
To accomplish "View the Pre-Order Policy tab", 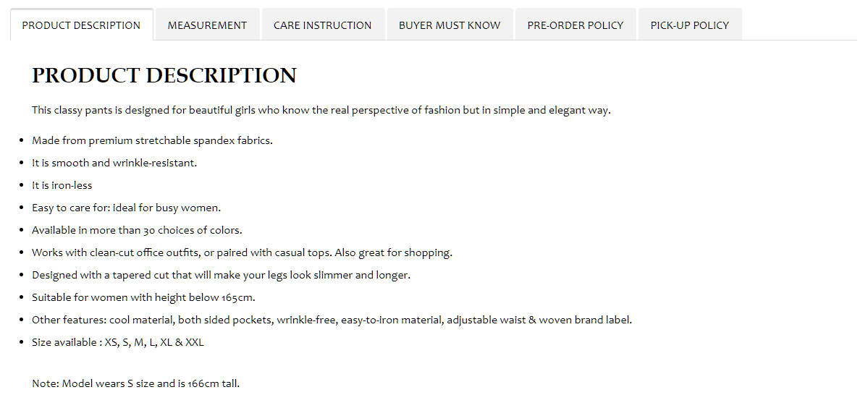I will (x=575, y=25).
